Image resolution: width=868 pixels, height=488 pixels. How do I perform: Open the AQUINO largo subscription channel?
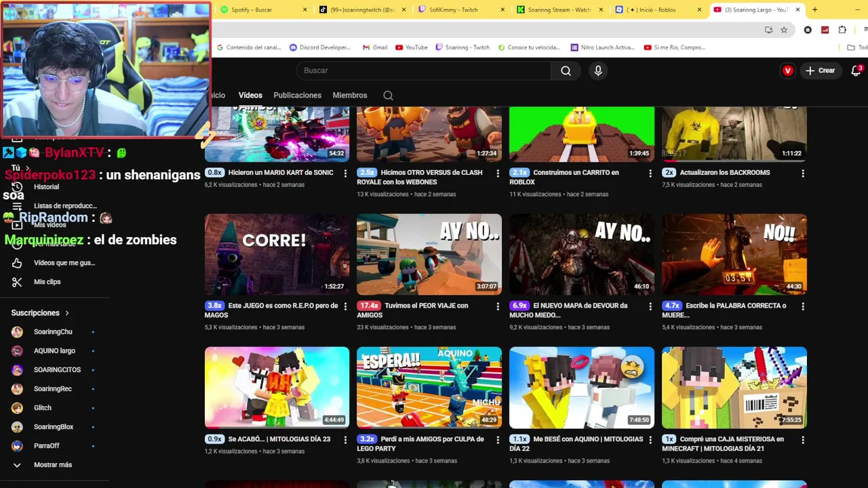[53, 351]
